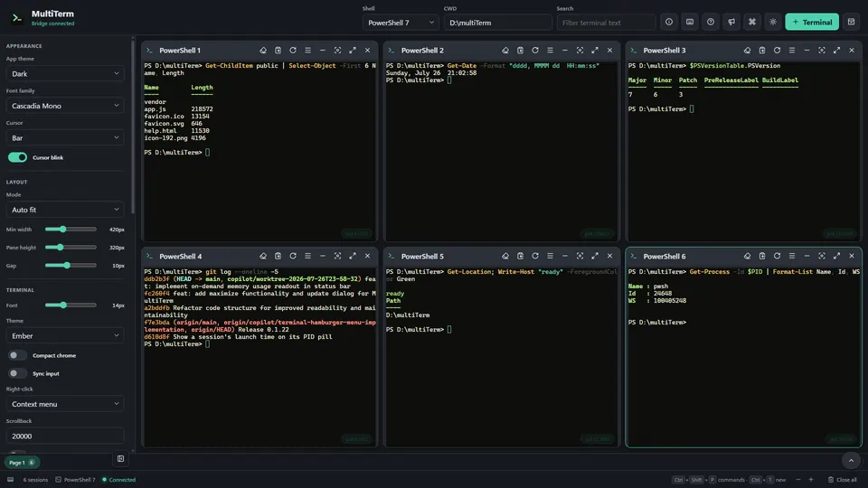Clear PowerShell 2 with the eraser icon
This screenshot has height=488, width=868.
[505, 51]
